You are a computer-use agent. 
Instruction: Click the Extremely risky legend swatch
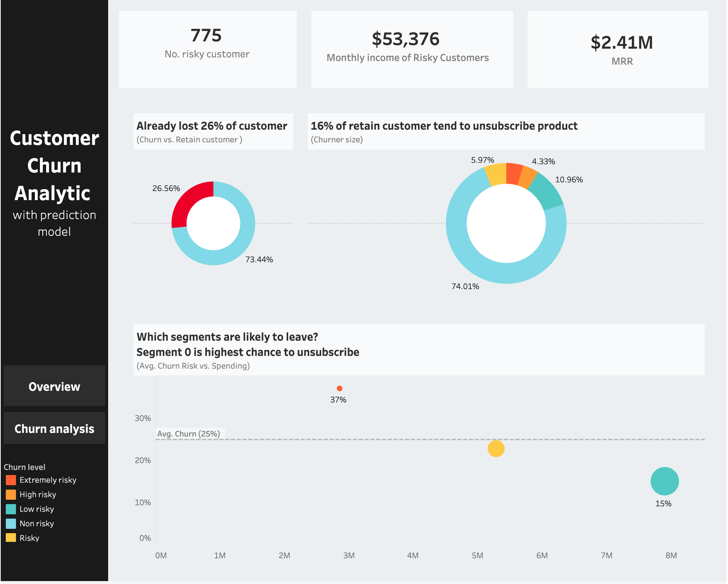(x=11, y=480)
